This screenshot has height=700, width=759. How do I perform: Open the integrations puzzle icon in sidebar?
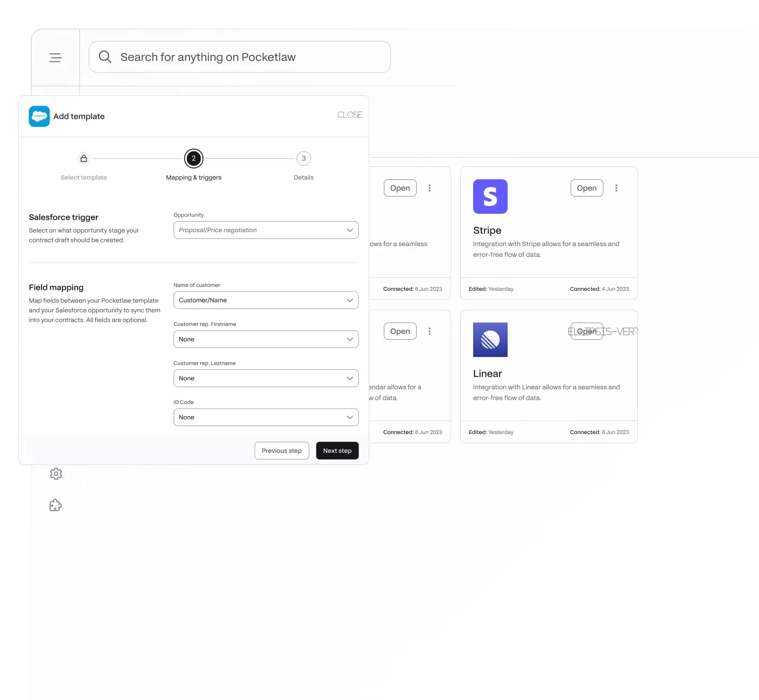tap(55, 505)
